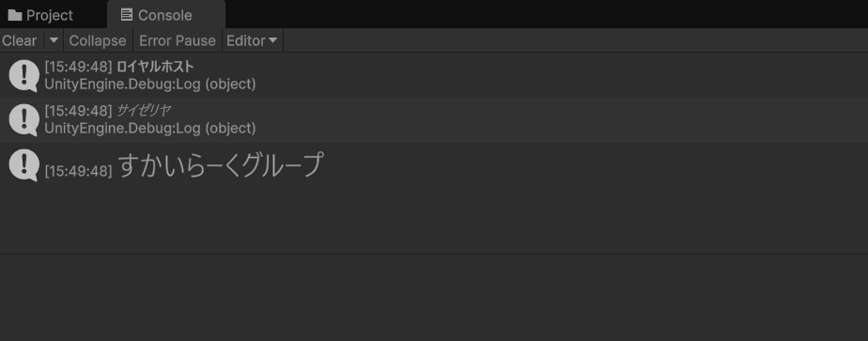868x341 pixels.
Task: Click the timestamp of the すかいらーくグループ entry
Action: coord(78,171)
